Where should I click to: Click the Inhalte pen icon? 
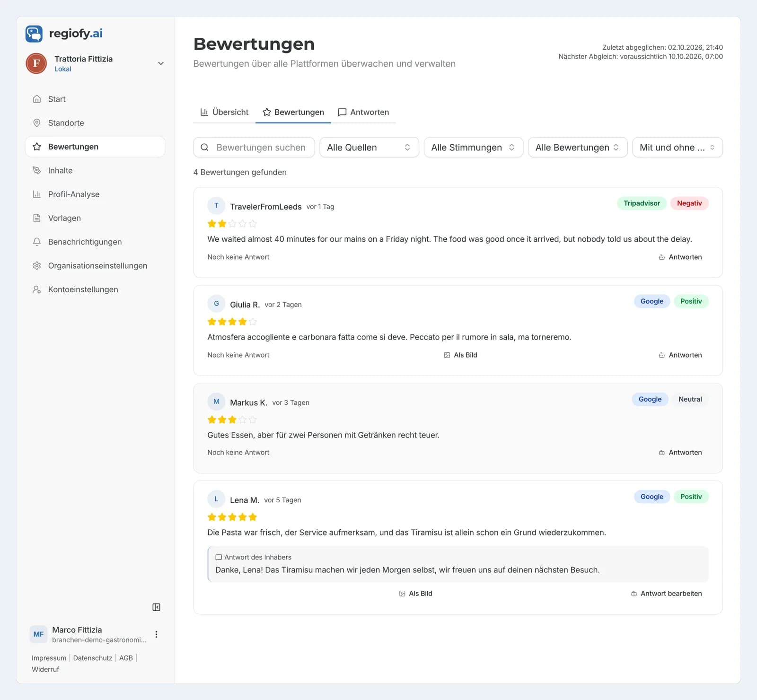[37, 170]
